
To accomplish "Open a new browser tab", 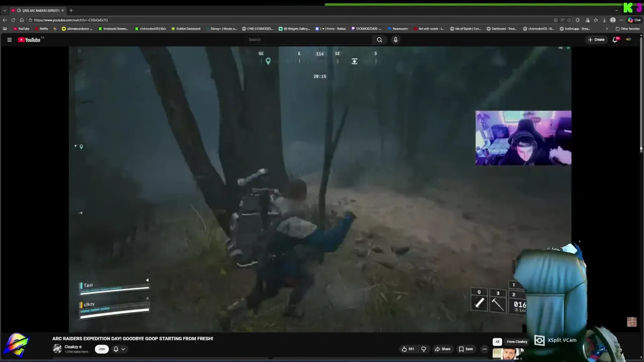I will (71, 10).
